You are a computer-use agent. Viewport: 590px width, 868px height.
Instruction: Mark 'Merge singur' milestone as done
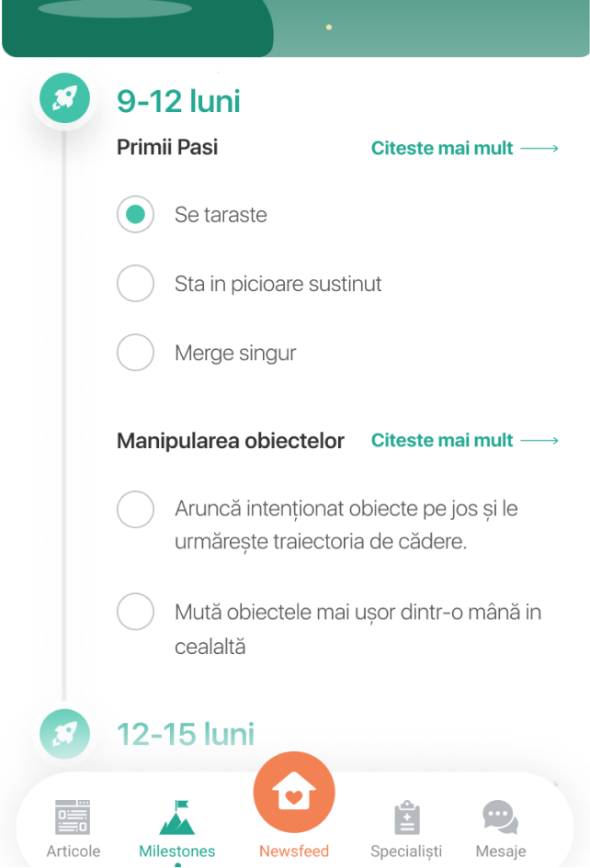tap(135, 353)
